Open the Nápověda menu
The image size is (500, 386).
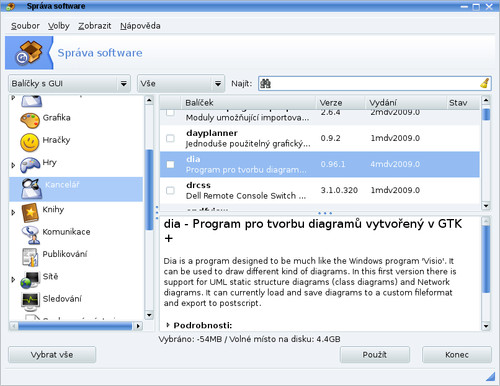click(x=140, y=26)
